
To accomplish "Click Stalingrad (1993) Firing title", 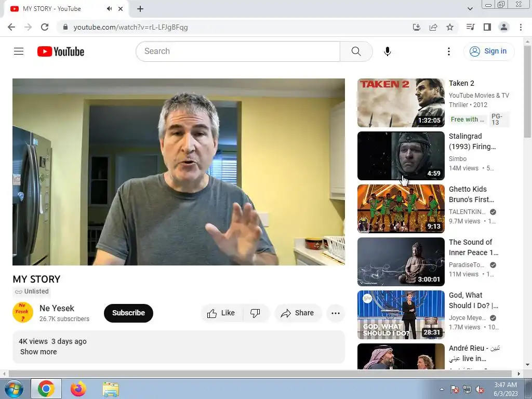I will coord(472,141).
